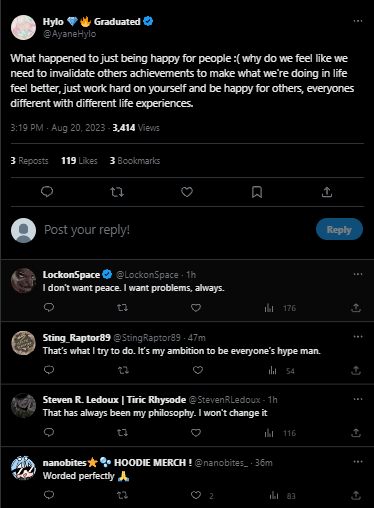Like LockonSpace's reply
Viewport: 374px width, 508px height.
click(196, 308)
